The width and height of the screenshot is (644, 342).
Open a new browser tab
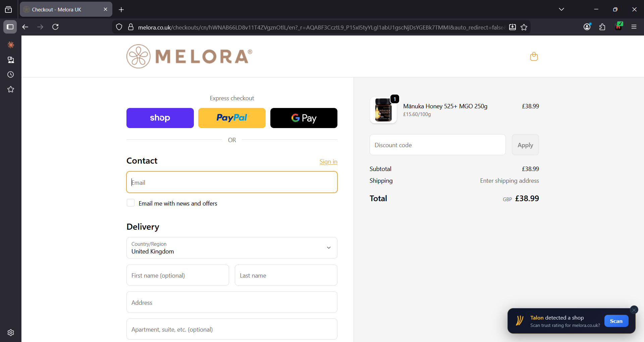click(x=121, y=10)
